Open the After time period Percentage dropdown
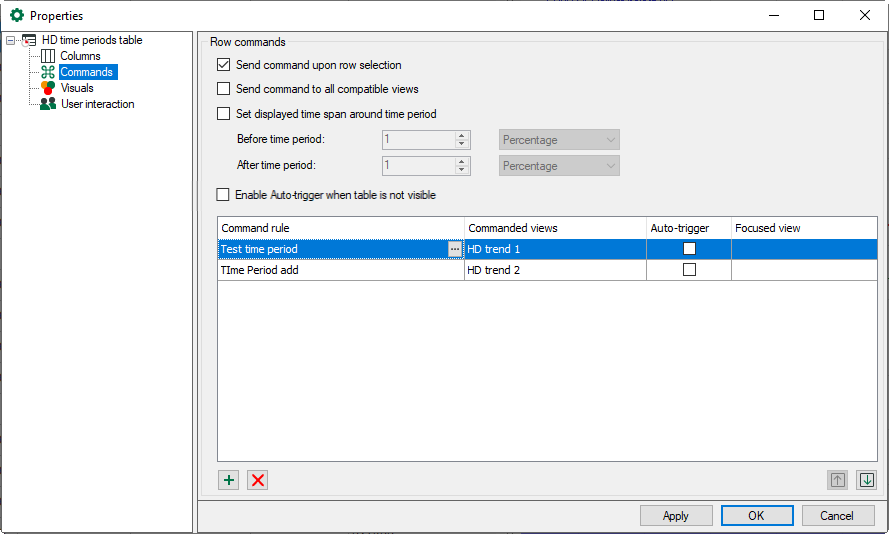 [559, 166]
